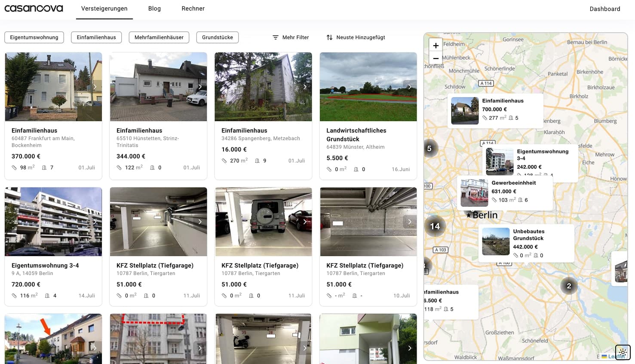This screenshot has height=364, width=635.
Task: Toggle the Grundstücke filter chip
Action: [218, 37]
